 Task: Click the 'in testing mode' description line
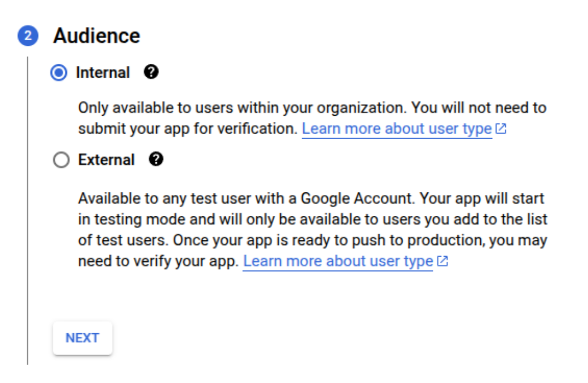pyautogui.click(x=313, y=219)
